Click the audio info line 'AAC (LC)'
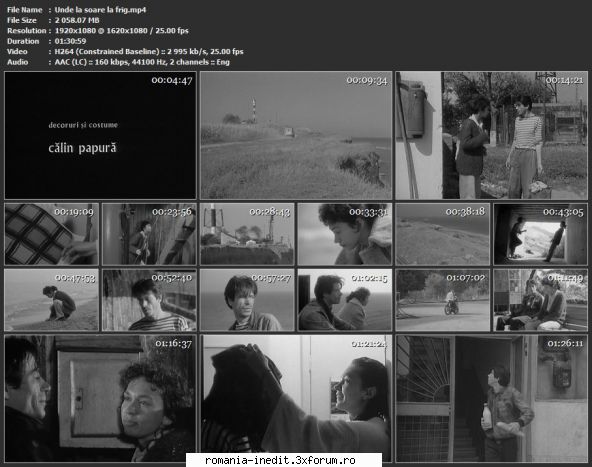The width and height of the screenshot is (592, 467). (71, 62)
